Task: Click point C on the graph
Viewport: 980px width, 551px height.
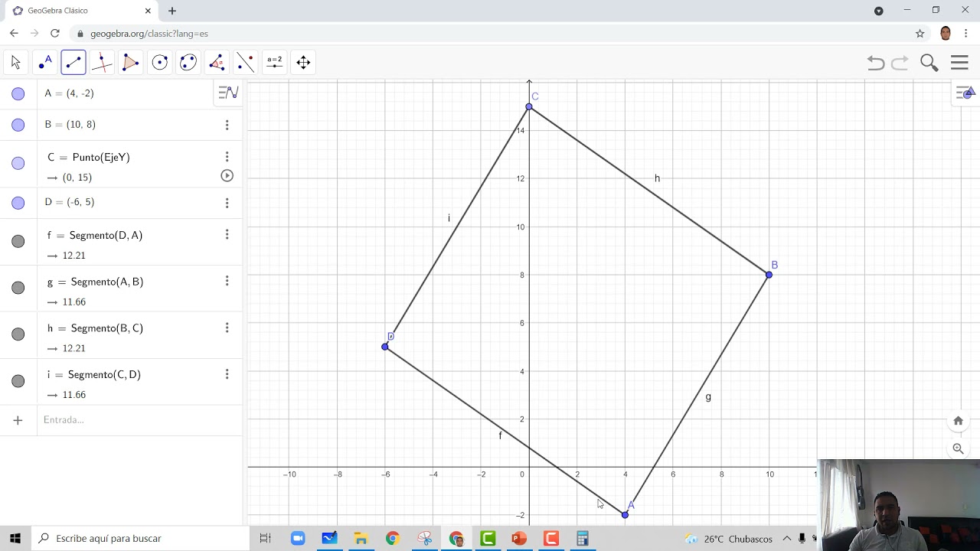Action: [529, 106]
